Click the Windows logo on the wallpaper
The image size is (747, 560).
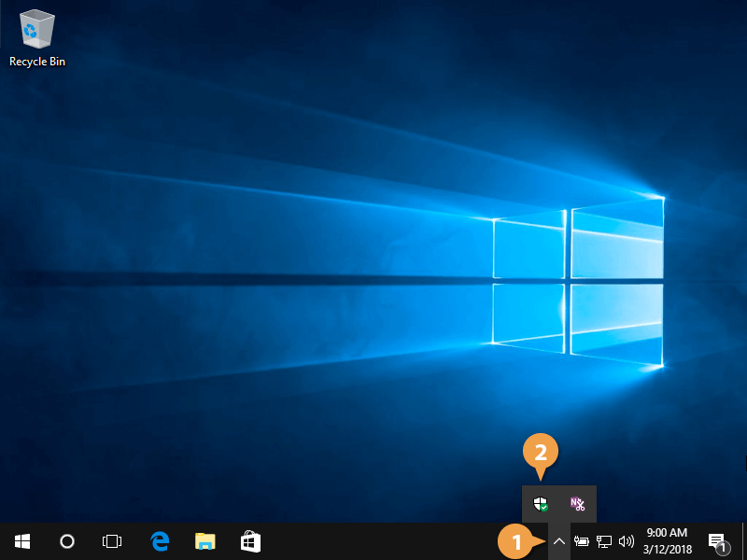(577, 278)
